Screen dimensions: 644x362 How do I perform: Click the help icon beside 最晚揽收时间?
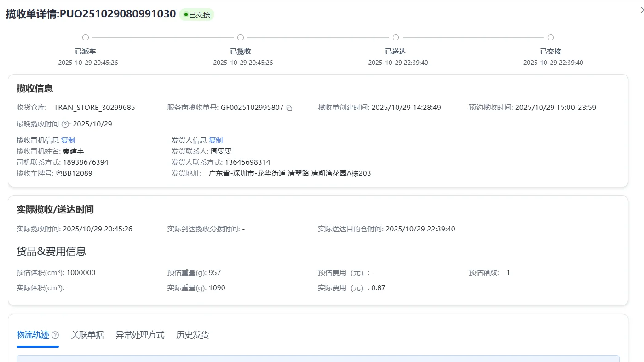click(65, 124)
